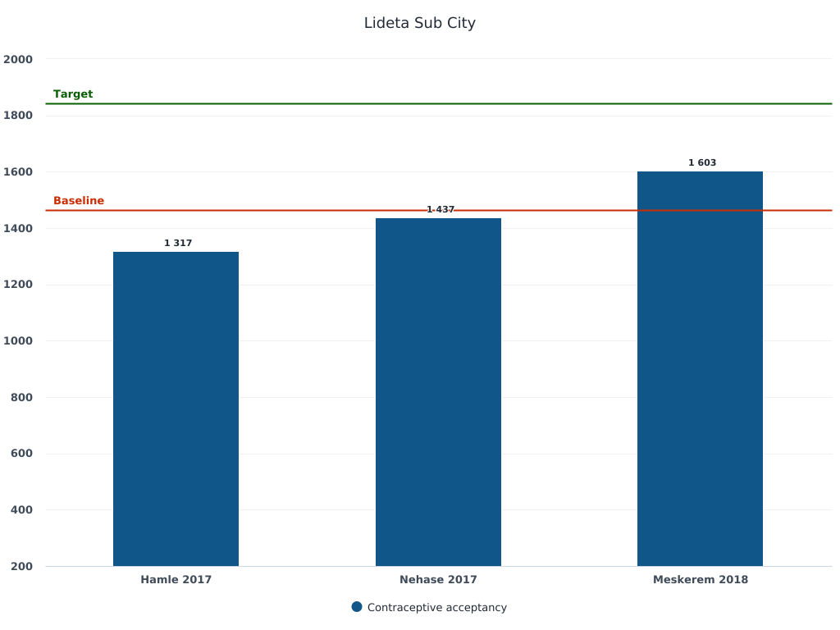Click the Hamle 2017 axis label
The image size is (840, 630).
coord(176,579)
